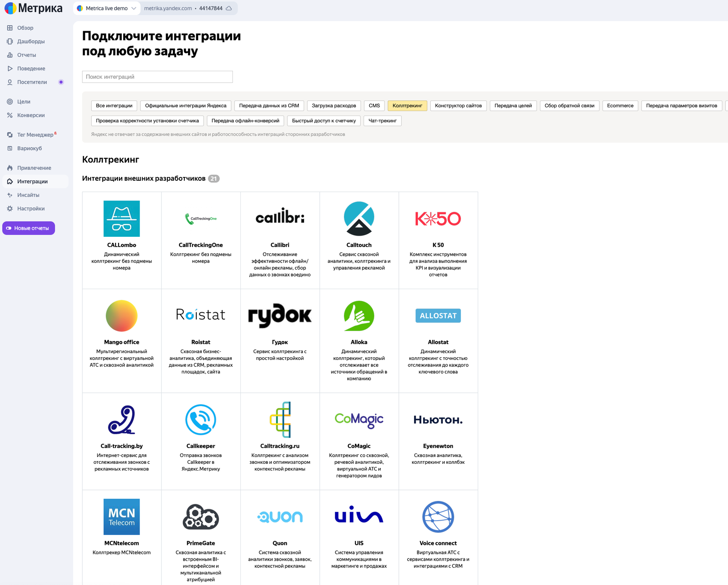Open the Привлечение flame icon
The image size is (728, 585).
(10, 168)
